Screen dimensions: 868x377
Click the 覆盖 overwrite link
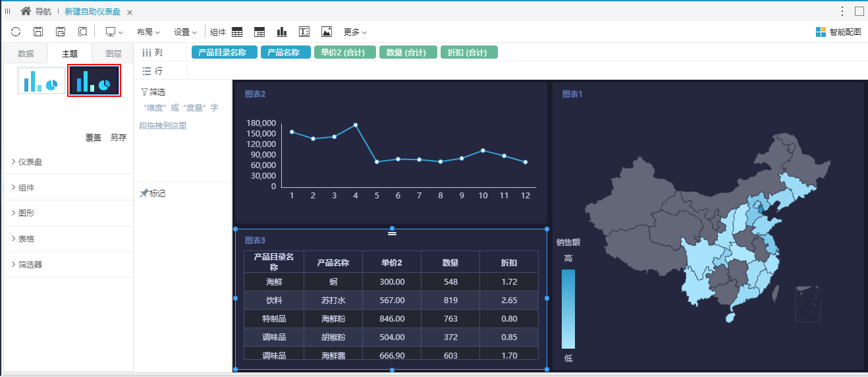[94, 138]
